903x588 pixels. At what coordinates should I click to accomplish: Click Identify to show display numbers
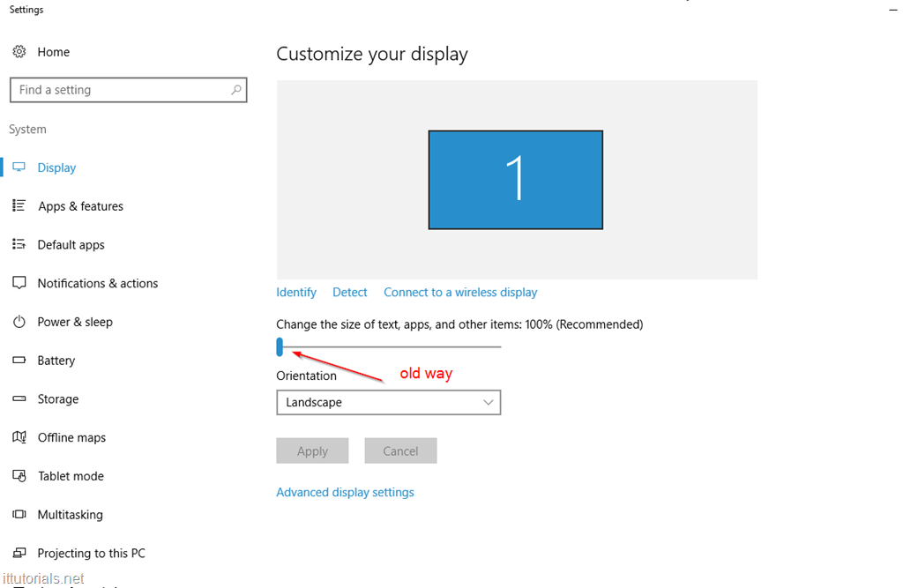(295, 292)
